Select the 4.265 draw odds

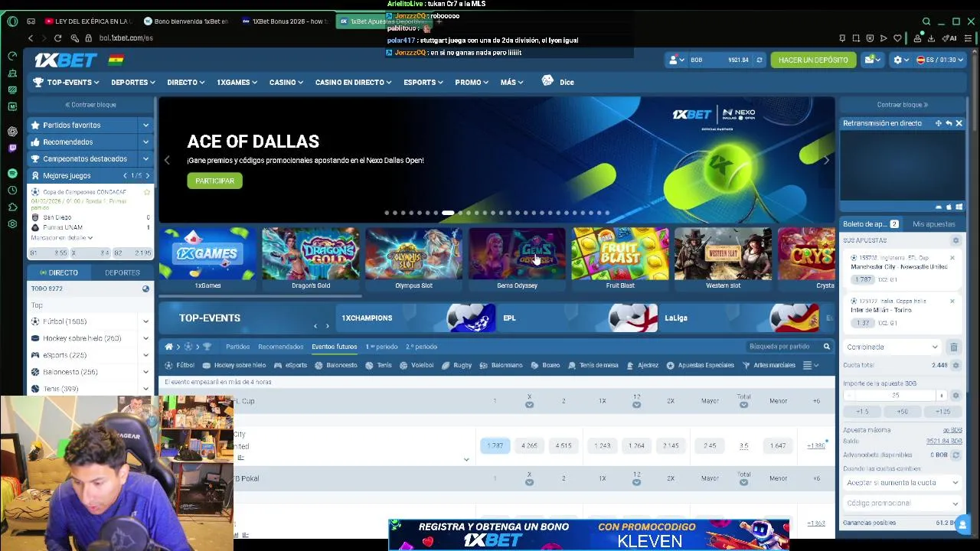pyautogui.click(x=529, y=445)
